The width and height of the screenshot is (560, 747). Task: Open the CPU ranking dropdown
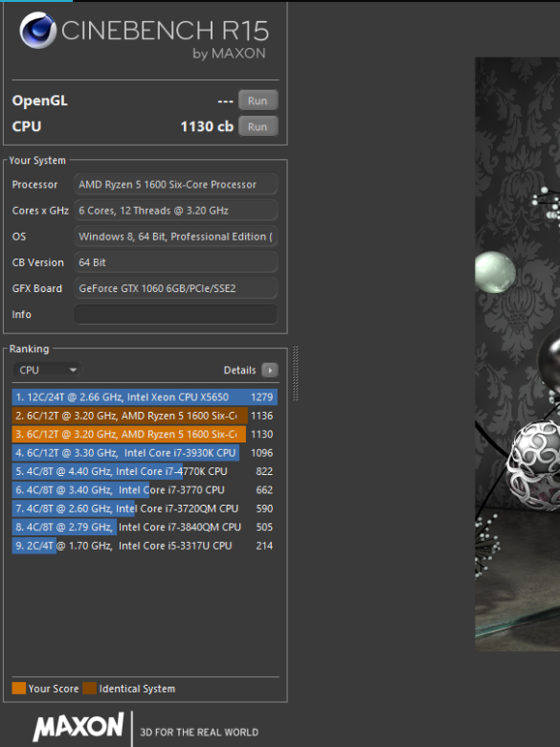(47, 371)
